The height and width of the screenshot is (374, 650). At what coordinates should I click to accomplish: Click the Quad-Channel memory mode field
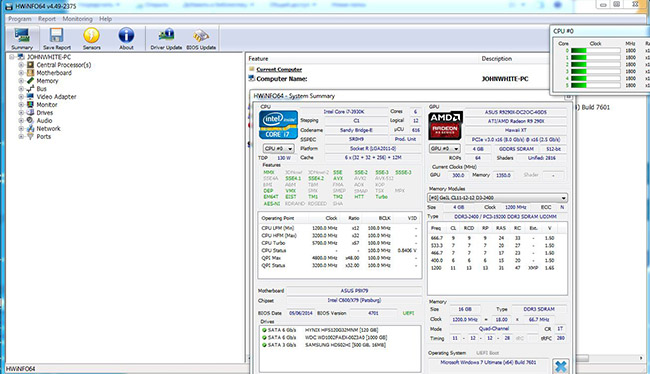coord(494,328)
